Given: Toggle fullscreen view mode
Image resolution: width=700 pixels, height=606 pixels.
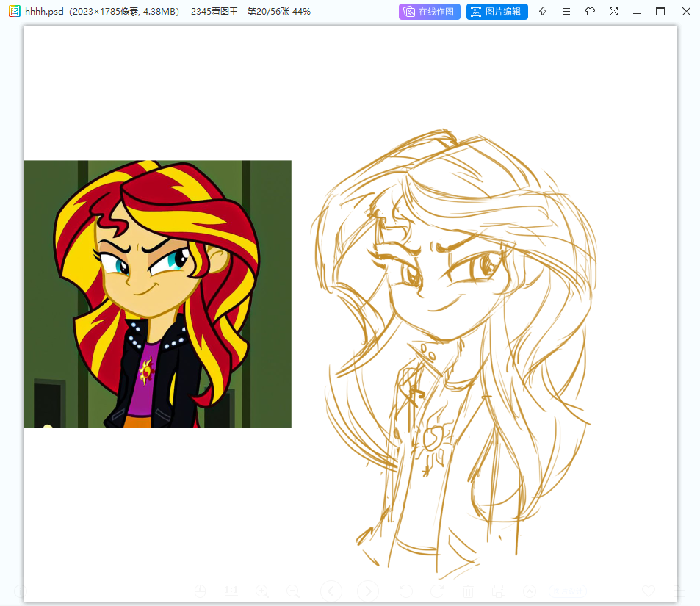Looking at the screenshot, I should (x=614, y=12).
